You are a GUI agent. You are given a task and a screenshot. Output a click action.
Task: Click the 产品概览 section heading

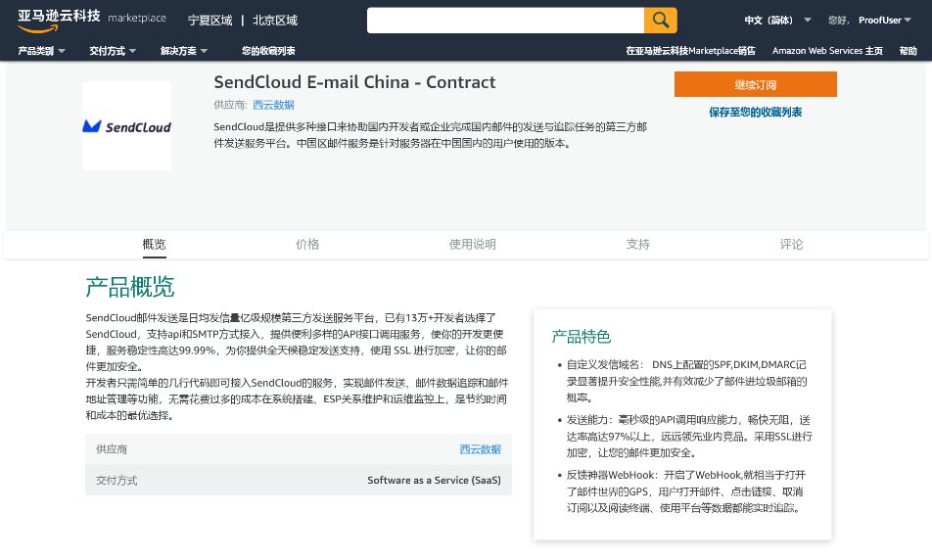coord(129,287)
